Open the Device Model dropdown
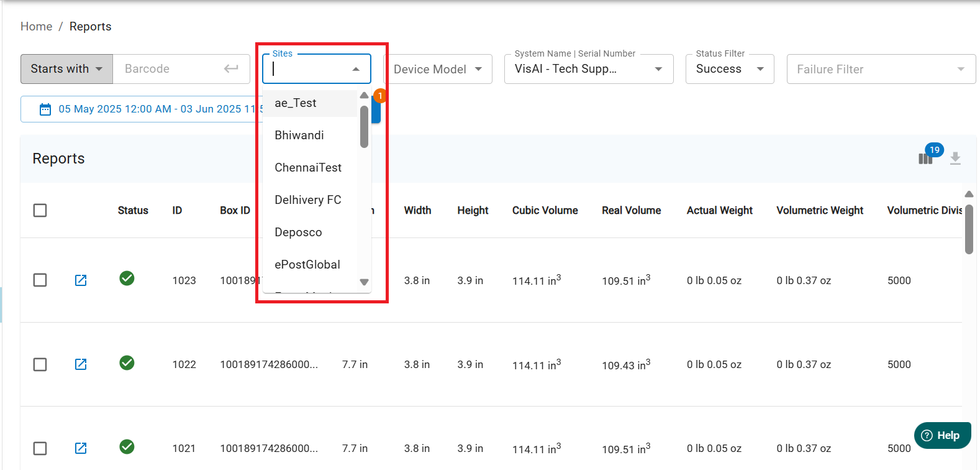Screen dimensions: 980x470 438,69
